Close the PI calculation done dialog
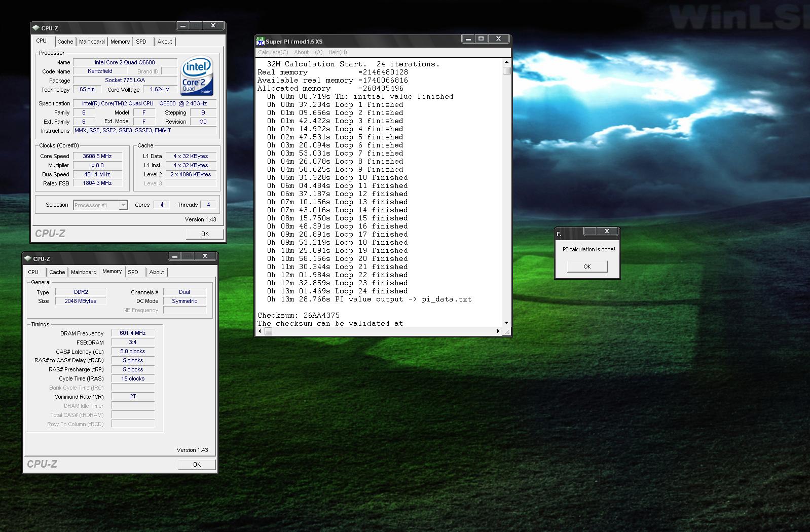810x532 pixels. pos(607,232)
